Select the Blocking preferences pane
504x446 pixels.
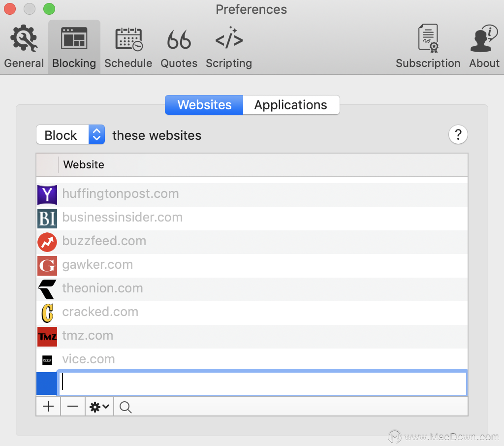[x=74, y=47]
